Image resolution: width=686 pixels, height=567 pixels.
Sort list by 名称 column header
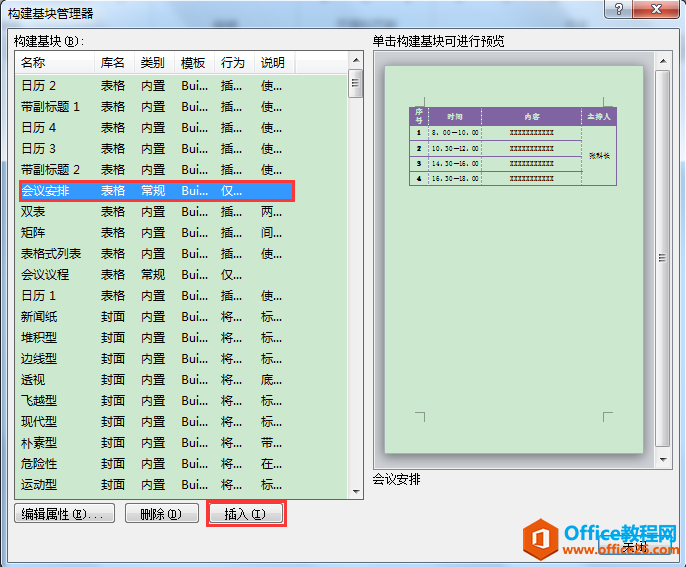(55, 63)
